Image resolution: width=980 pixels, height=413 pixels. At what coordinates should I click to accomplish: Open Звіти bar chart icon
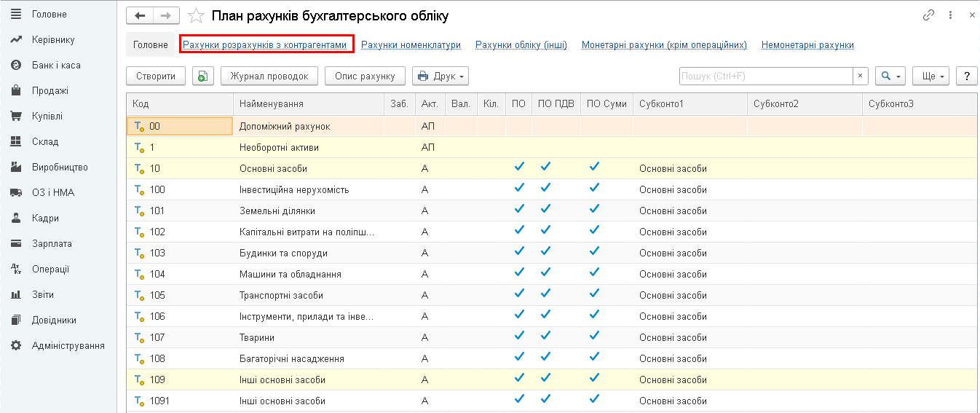(16, 294)
